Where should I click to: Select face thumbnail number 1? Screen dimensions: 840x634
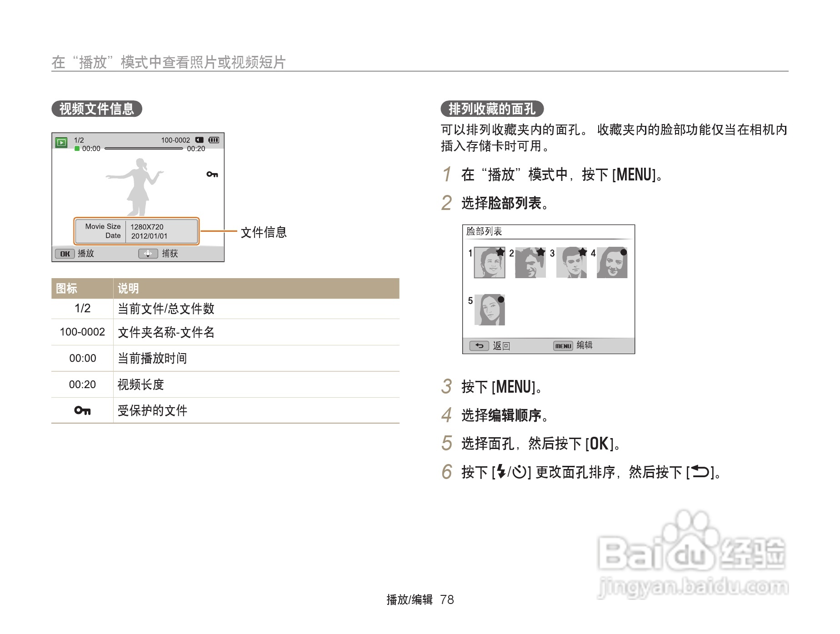[x=490, y=263]
